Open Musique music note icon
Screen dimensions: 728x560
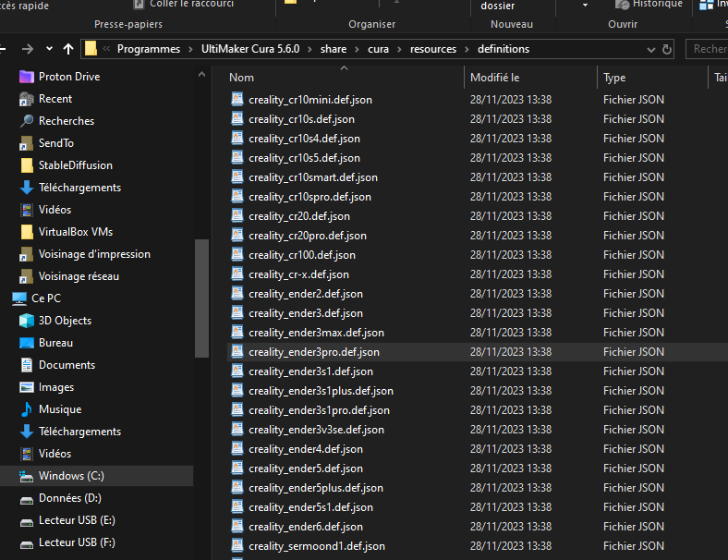pyautogui.click(x=27, y=409)
